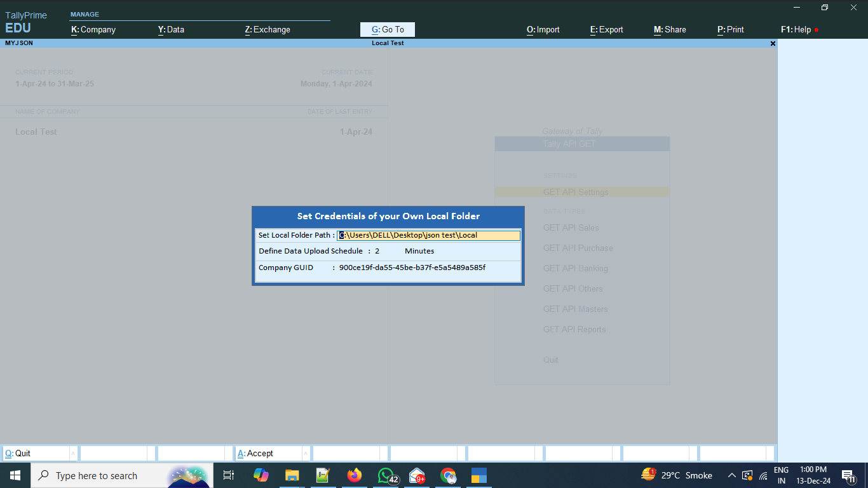Open F1: Help
868x488 pixels.
coord(796,29)
